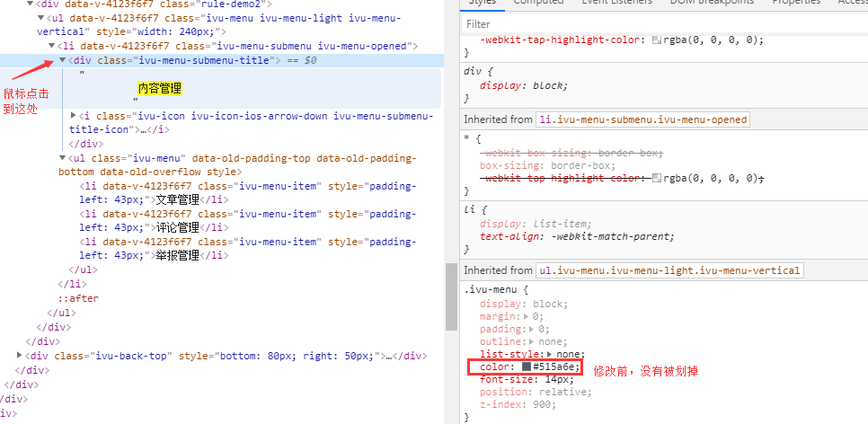868x424 pixels.
Task: Open color picker for #515a6e swatch
Action: pyautogui.click(x=527, y=367)
